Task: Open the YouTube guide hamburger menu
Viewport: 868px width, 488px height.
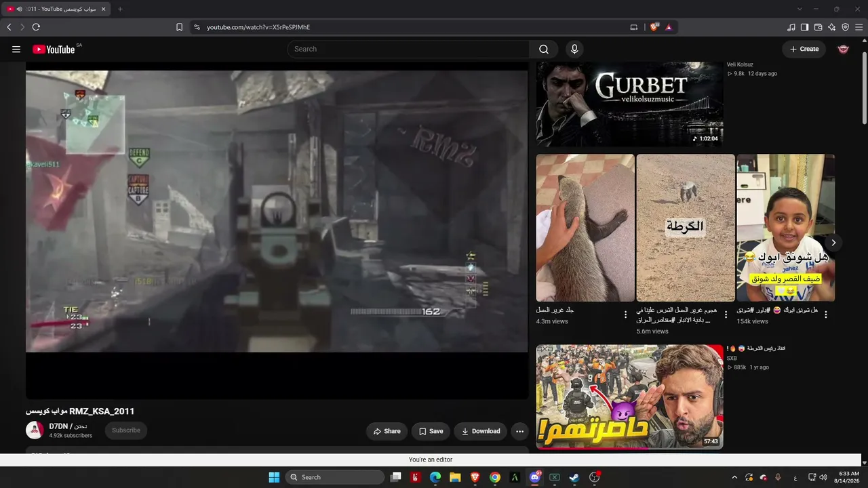Action: click(x=16, y=49)
